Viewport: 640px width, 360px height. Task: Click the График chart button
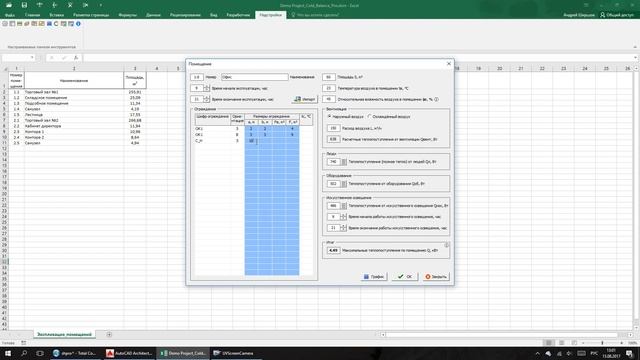click(x=374, y=277)
